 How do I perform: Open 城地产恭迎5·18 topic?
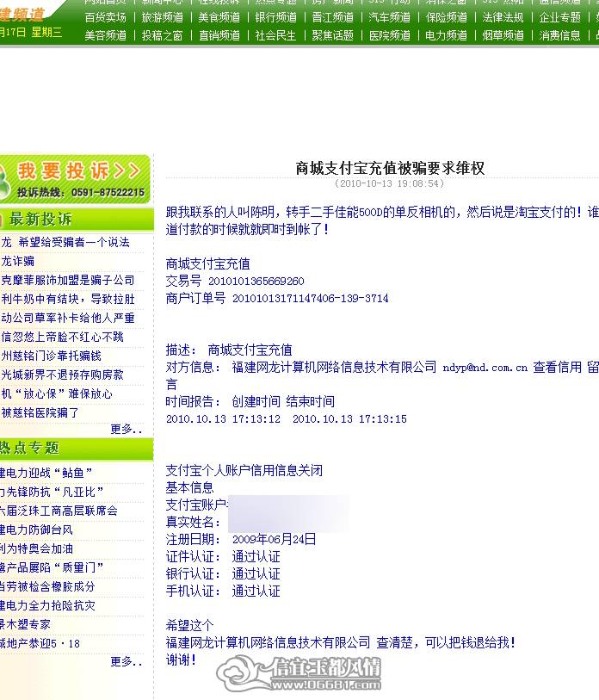40,644
